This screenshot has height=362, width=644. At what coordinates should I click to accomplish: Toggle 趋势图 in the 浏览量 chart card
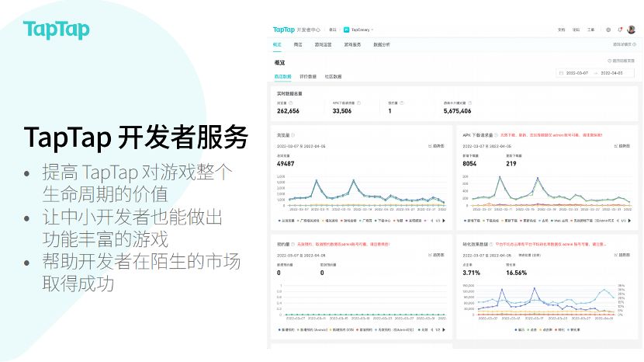click(x=436, y=146)
